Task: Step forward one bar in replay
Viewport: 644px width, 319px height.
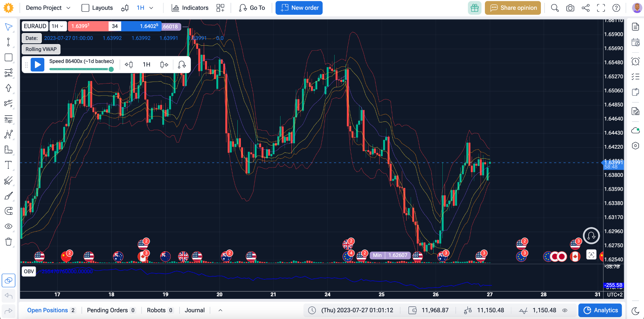Action: (x=164, y=65)
